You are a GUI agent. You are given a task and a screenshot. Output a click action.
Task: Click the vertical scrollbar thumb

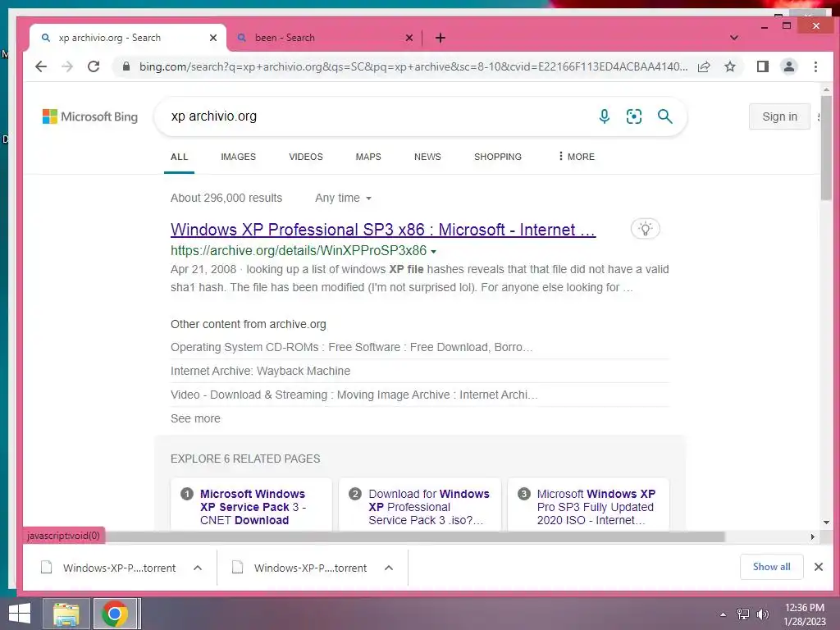click(826, 148)
